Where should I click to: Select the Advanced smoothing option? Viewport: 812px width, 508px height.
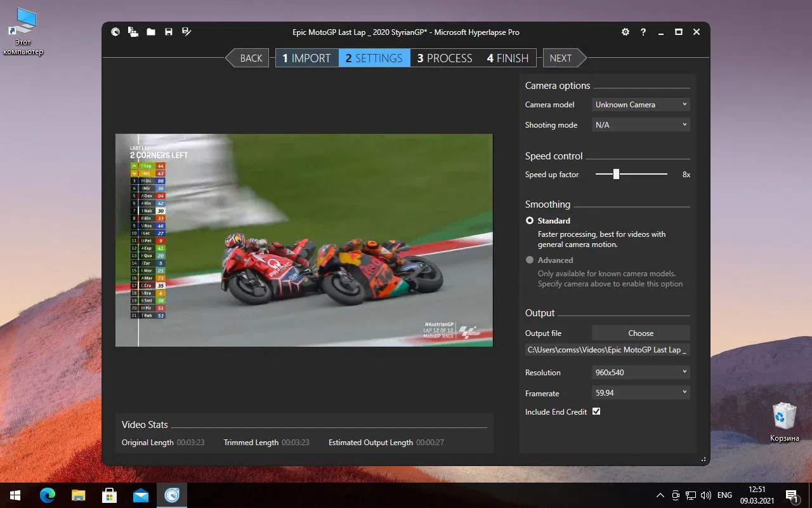530,260
